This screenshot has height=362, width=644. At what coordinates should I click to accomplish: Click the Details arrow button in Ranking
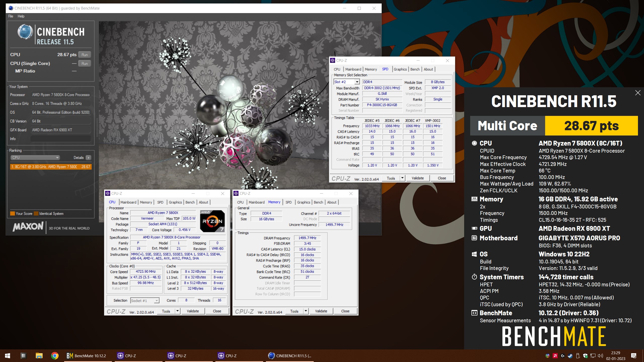click(x=89, y=158)
